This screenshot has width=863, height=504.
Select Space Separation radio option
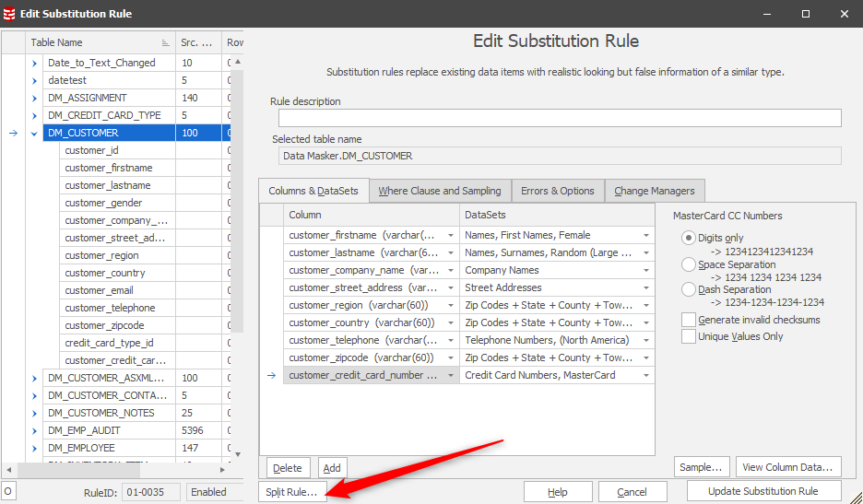(689, 264)
